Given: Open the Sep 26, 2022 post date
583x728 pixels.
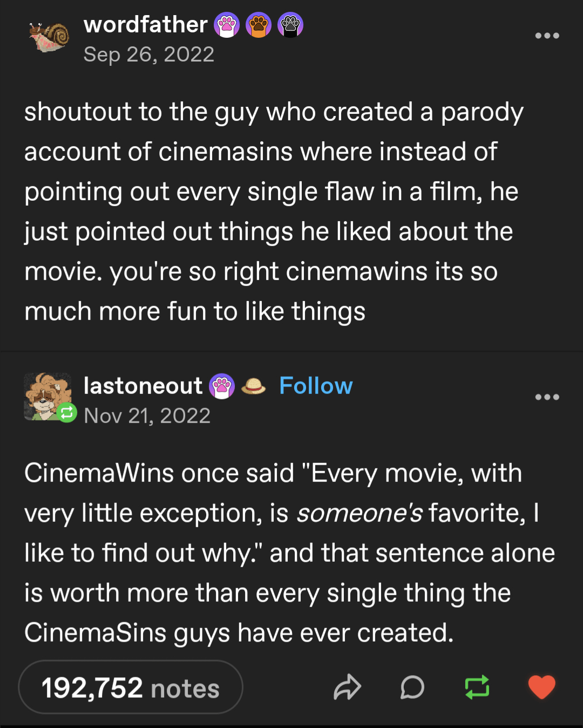Looking at the screenshot, I should pos(149,55).
